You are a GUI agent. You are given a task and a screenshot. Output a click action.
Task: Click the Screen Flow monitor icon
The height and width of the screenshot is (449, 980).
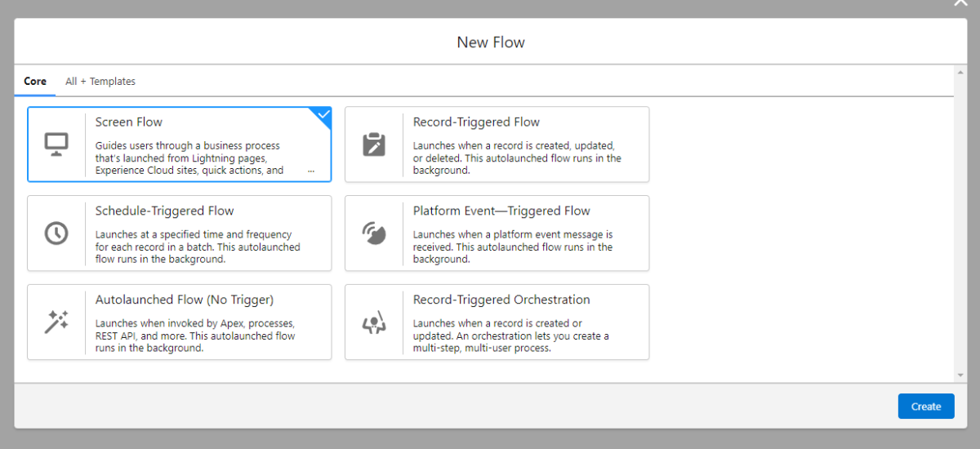point(56,144)
